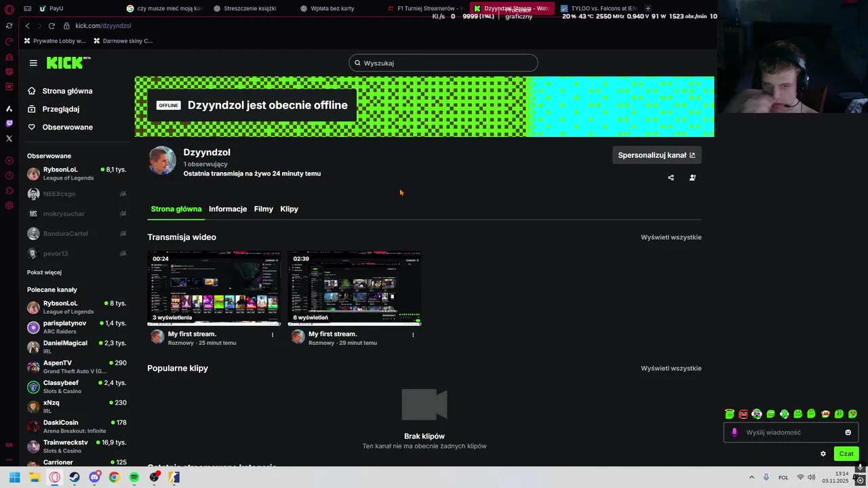Click the chat message input field
The height and width of the screenshot is (488, 868).
point(792,432)
